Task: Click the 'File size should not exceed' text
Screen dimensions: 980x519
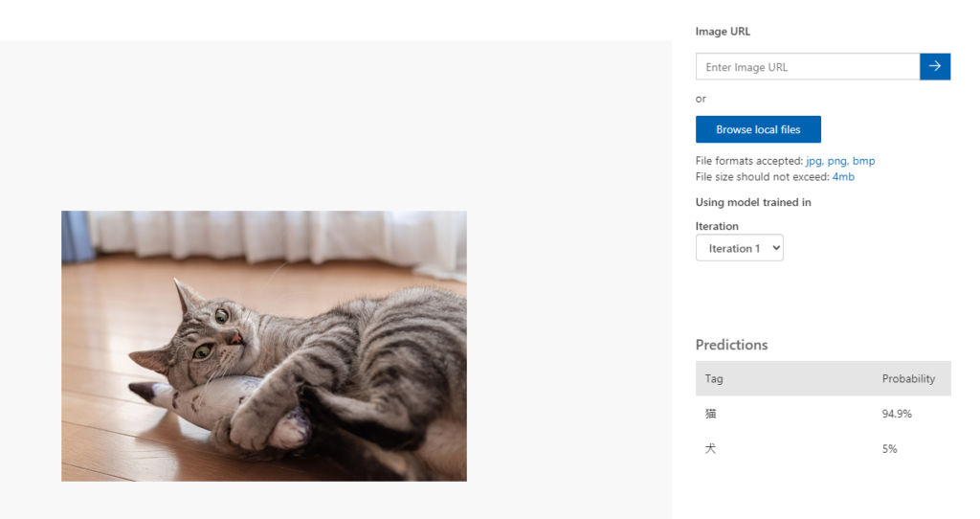Action: point(762,177)
